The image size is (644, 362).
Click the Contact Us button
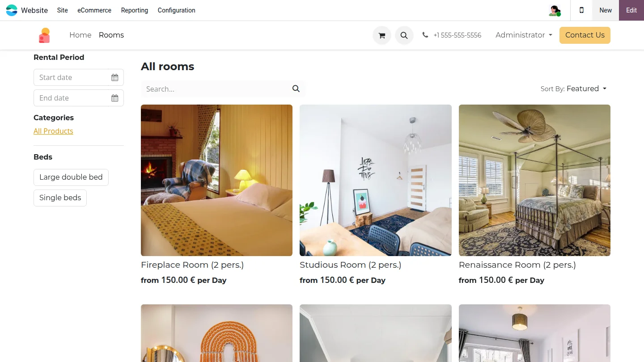click(x=585, y=35)
